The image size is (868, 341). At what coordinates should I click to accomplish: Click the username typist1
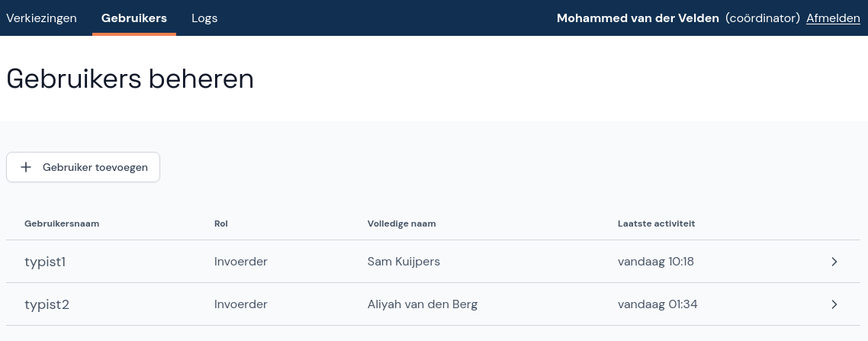(45, 262)
